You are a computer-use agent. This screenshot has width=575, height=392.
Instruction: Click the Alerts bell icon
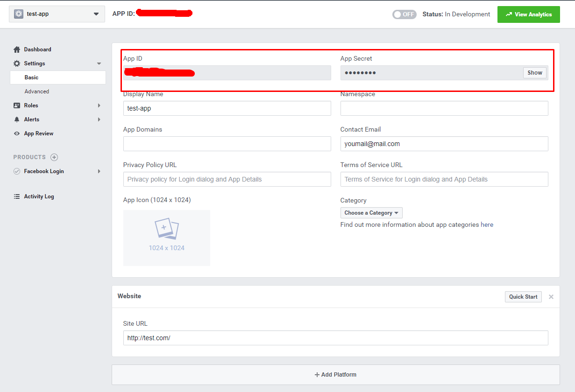(17, 119)
